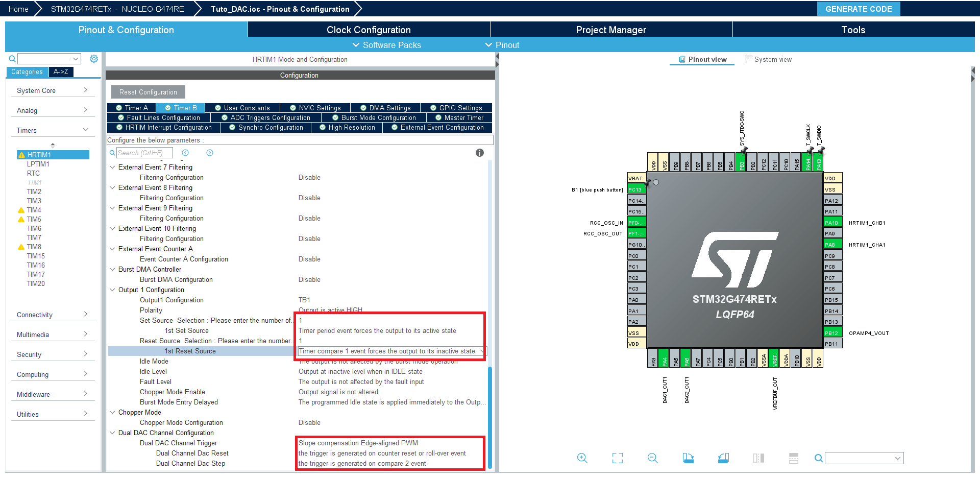Click the TIM4 warning icon

pos(21,210)
